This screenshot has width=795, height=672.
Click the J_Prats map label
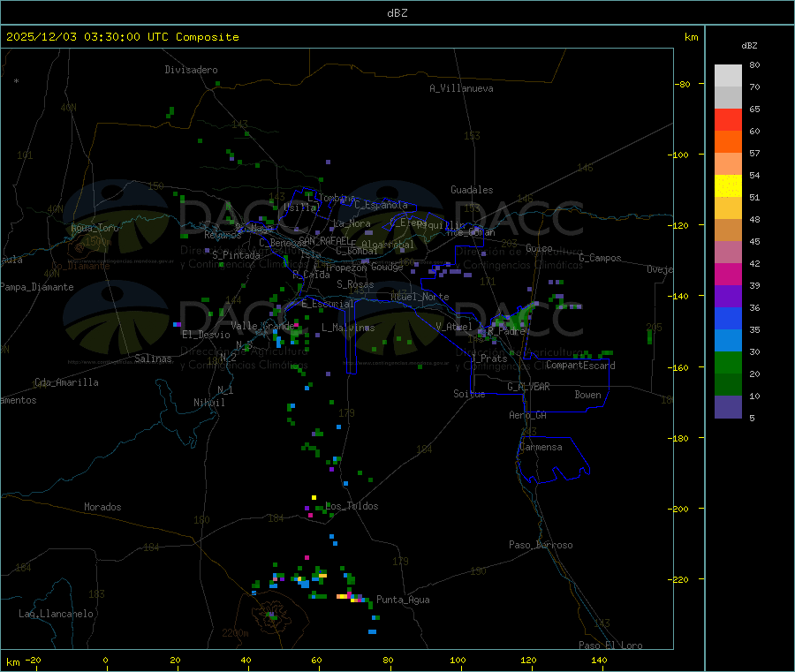pos(488,359)
